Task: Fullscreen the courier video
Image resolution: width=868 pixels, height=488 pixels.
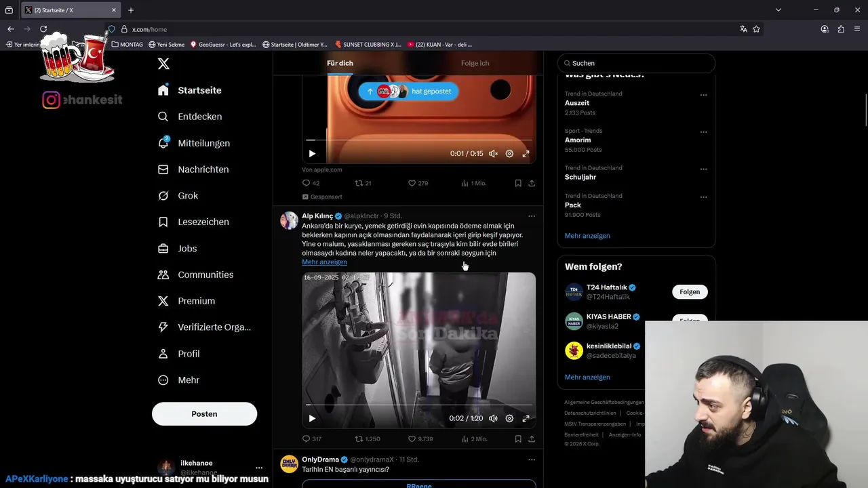Action: pyautogui.click(x=526, y=419)
